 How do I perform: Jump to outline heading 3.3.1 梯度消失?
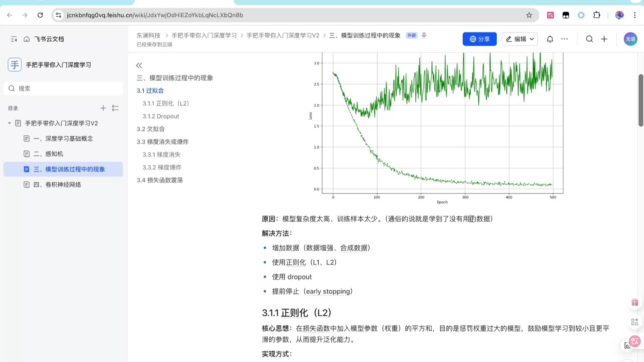pyautogui.click(x=162, y=155)
